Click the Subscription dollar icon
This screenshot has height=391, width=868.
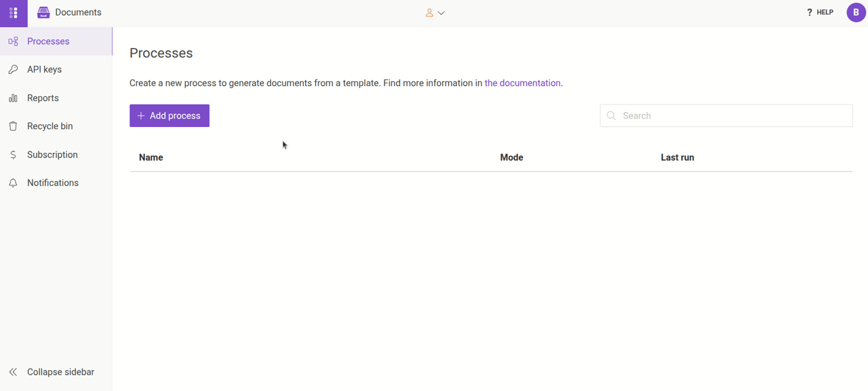click(x=13, y=155)
